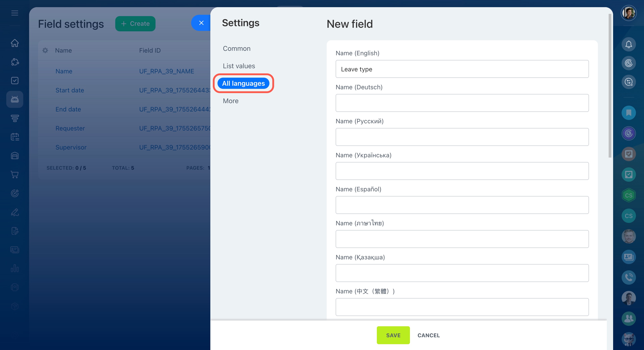This screenshot has width=644, height=350.
Task: Open the user profile avatar
Action: (629, 13)
